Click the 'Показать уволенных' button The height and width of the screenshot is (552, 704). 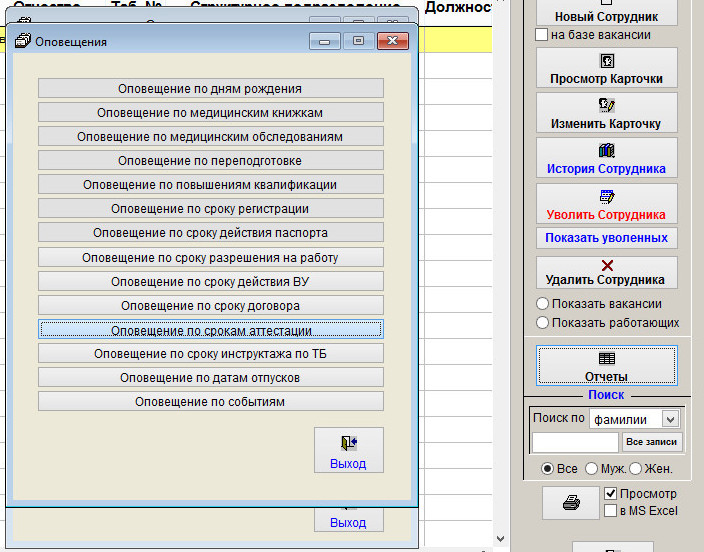click(606, 238)
